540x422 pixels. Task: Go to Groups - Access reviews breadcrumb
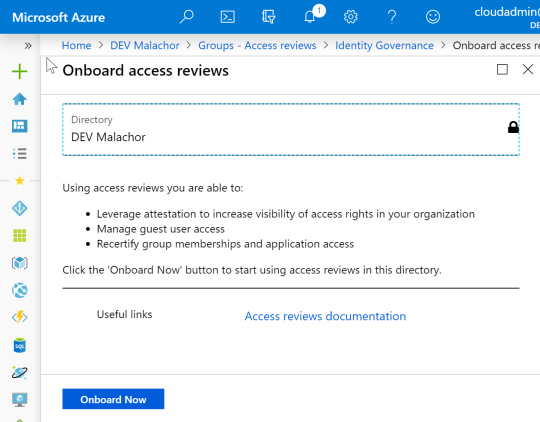257,45
